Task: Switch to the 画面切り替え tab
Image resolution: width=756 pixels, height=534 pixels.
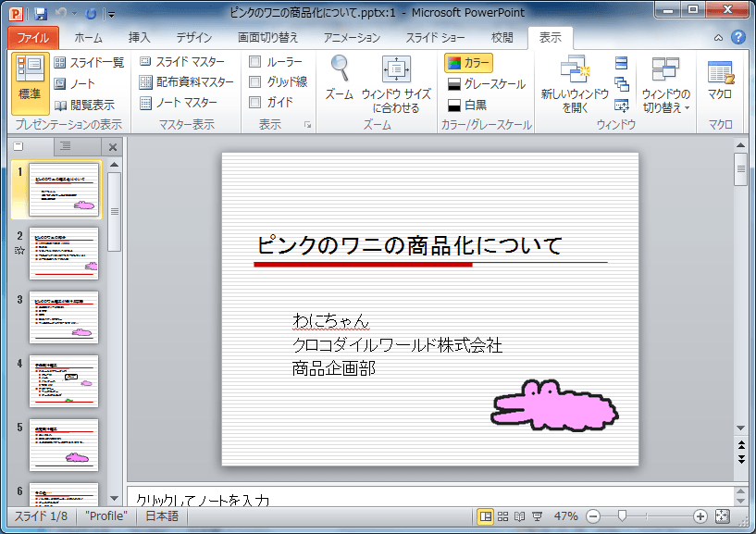Action: [268, 38]
